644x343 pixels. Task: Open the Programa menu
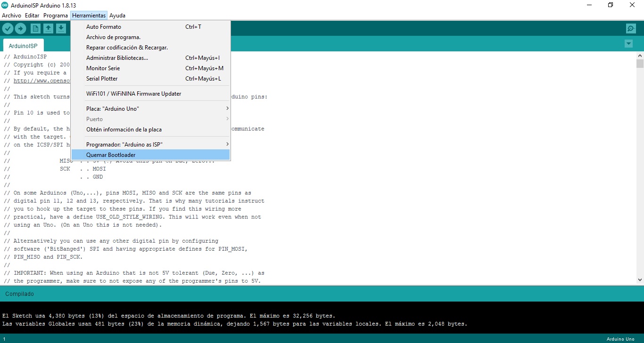[x=56, y=16]
